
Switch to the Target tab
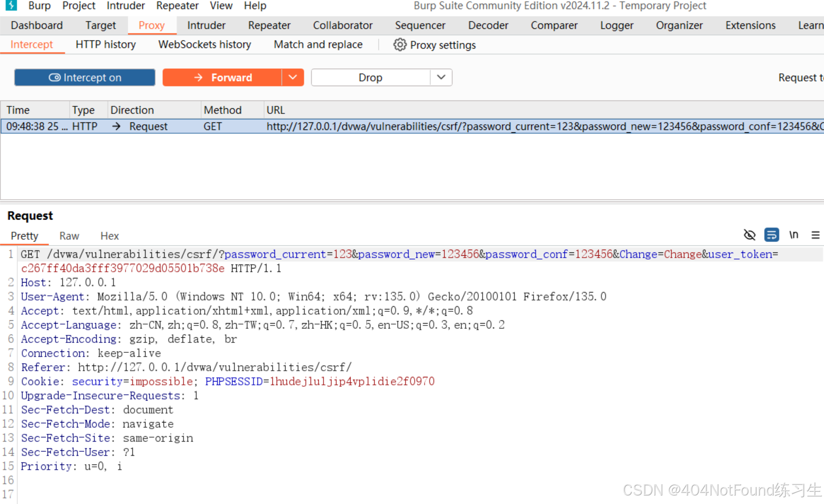pyautogui.click(x=100, y=25)
